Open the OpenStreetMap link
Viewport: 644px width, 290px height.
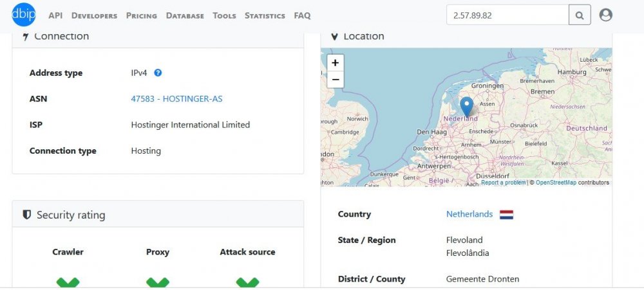556,183
